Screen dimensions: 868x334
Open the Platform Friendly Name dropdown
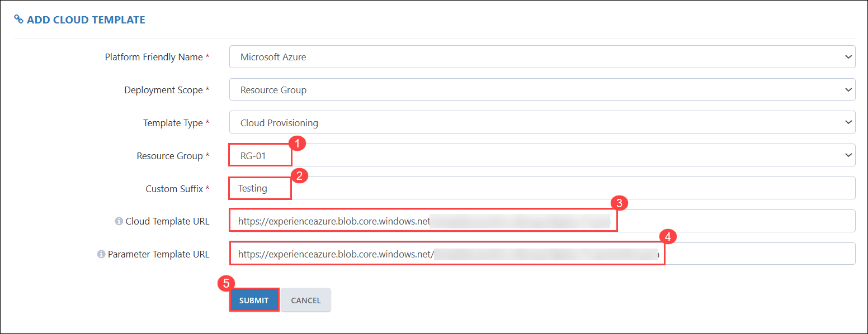[542, 57]
